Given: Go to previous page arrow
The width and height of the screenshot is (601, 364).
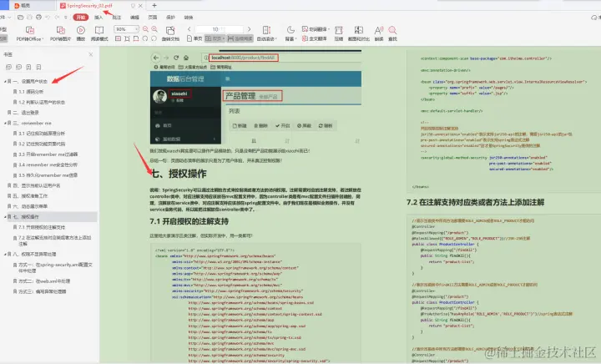Looking at the screenshot, I should 189,29.
